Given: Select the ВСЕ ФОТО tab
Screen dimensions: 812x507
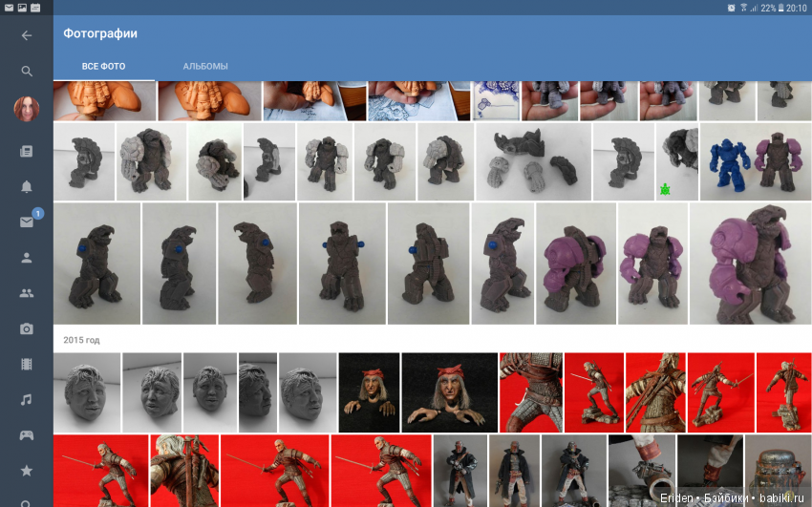Looking at the screenshot, I should [x=104, y=67].
